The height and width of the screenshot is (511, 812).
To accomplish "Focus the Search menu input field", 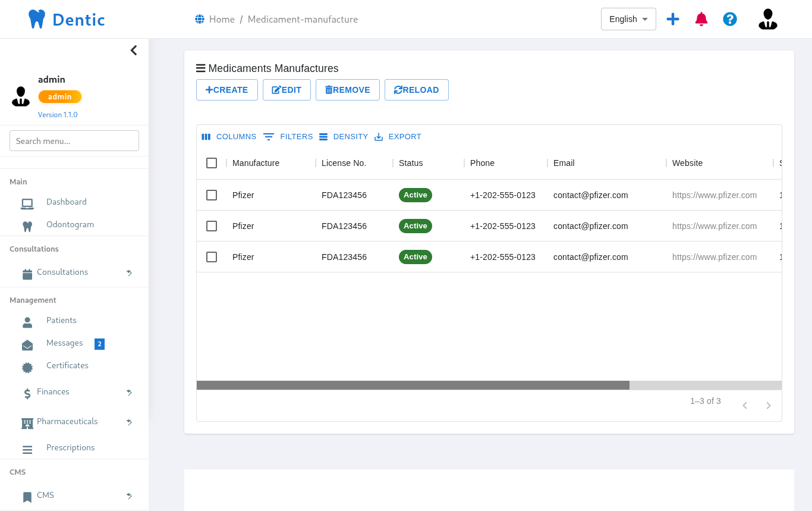I will click(74, 141).
